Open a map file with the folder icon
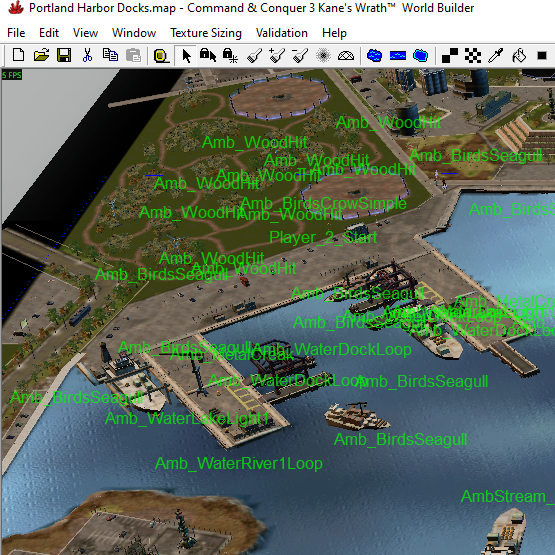This screenshot has width=555, height=555. pyautogui.click(x=41, y=55)
